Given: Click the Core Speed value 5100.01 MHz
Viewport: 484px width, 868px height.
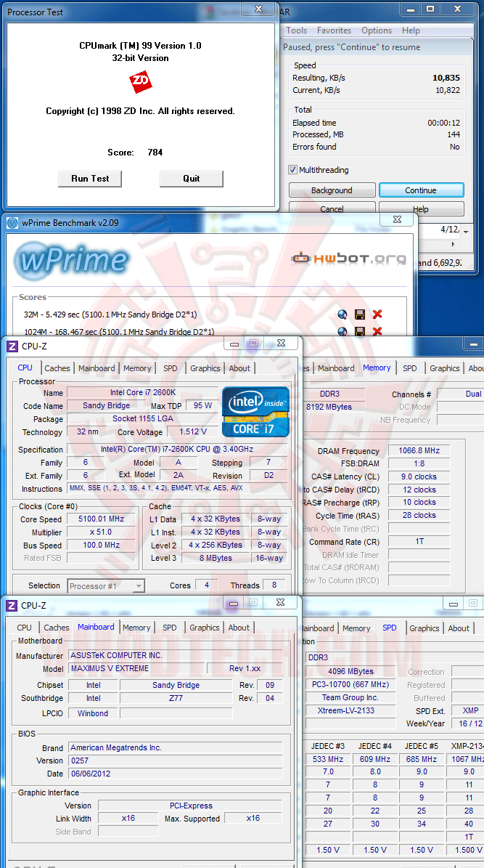Looking at the screenshot, I should pyautogui.click(x=101, y=519).
